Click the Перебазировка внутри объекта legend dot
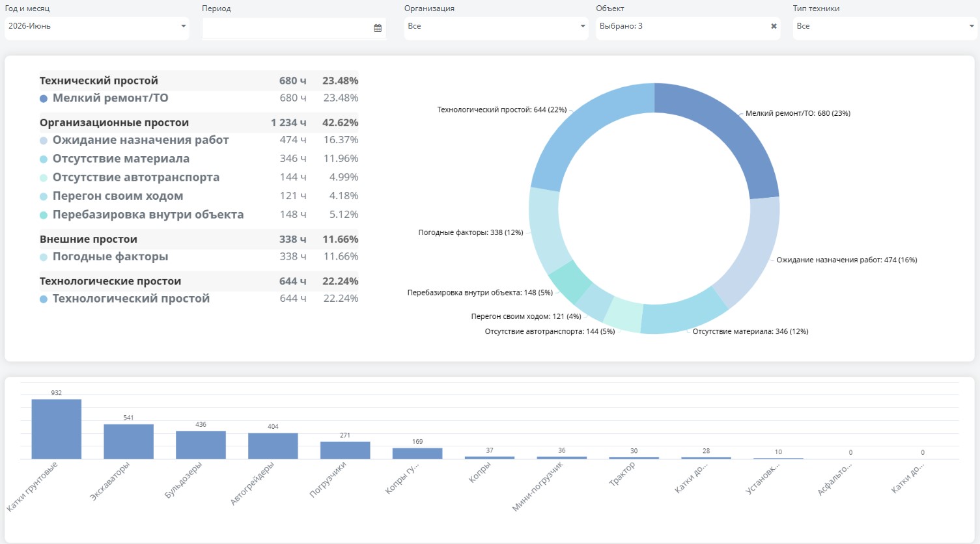Screen dimensions: 980x544 44,215
